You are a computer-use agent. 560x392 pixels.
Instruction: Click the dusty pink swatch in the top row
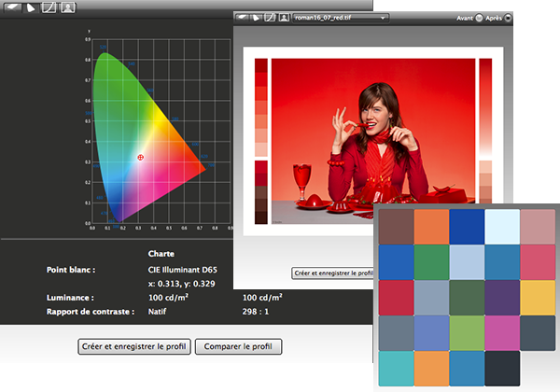538,227
